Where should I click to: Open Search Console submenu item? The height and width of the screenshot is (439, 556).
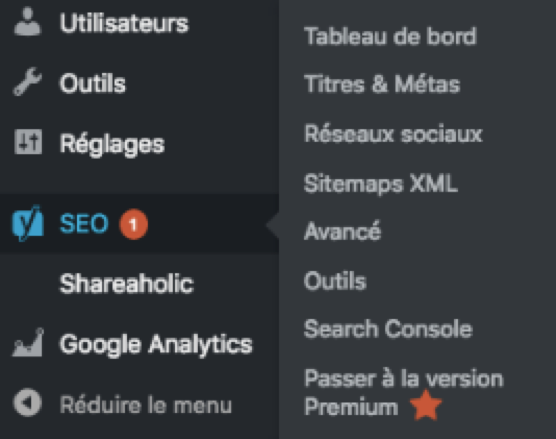tap(388, 329)
